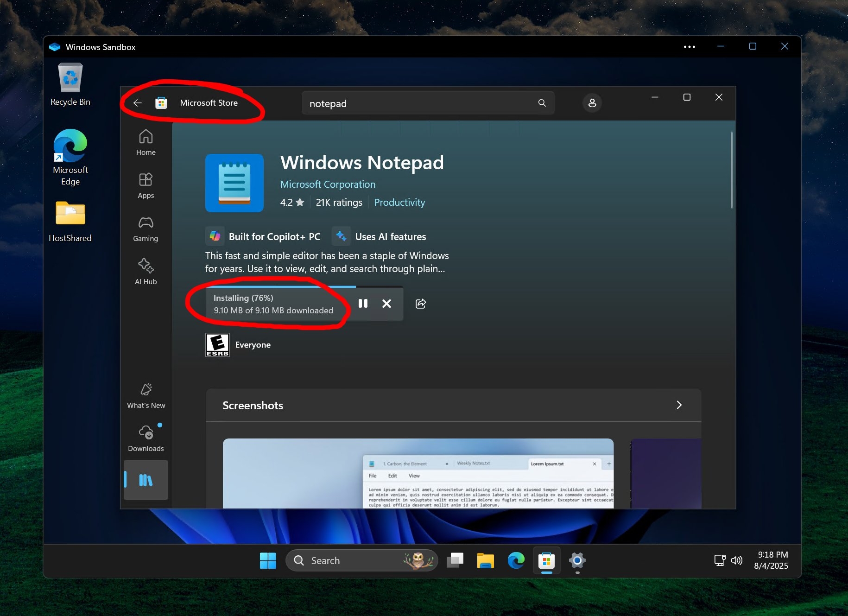Select the Microsoft Edge desktop shortcut

pyautogui.click(x=70, y=158)
